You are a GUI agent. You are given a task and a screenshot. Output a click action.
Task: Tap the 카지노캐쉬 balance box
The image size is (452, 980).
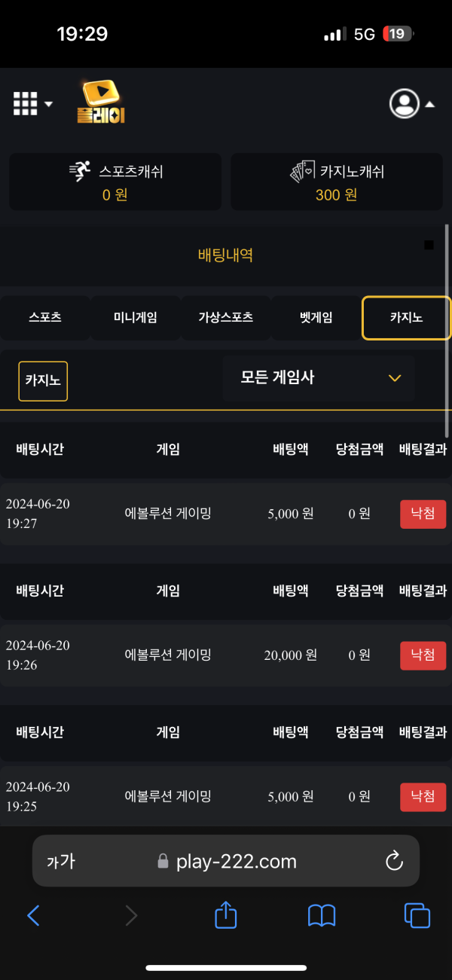(x=336, y=182)
